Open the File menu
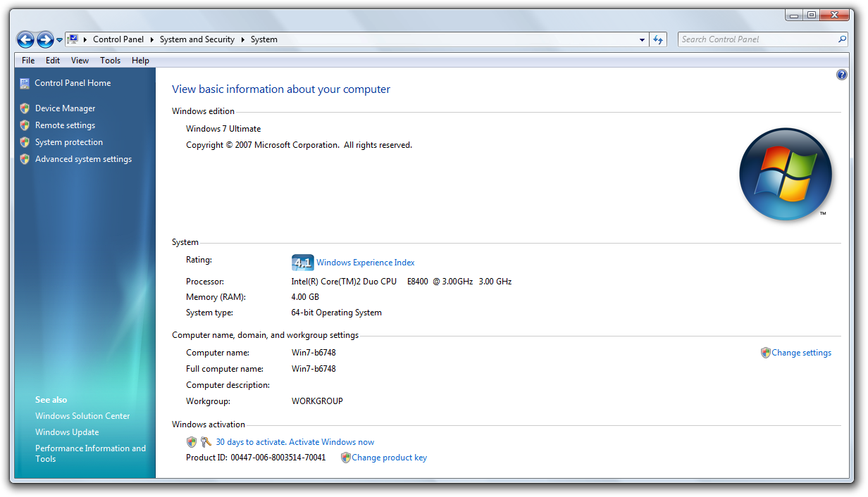Image resolution: width=868 pixels, height=497 pixels. pyautogui.click(x=28, y=61)
